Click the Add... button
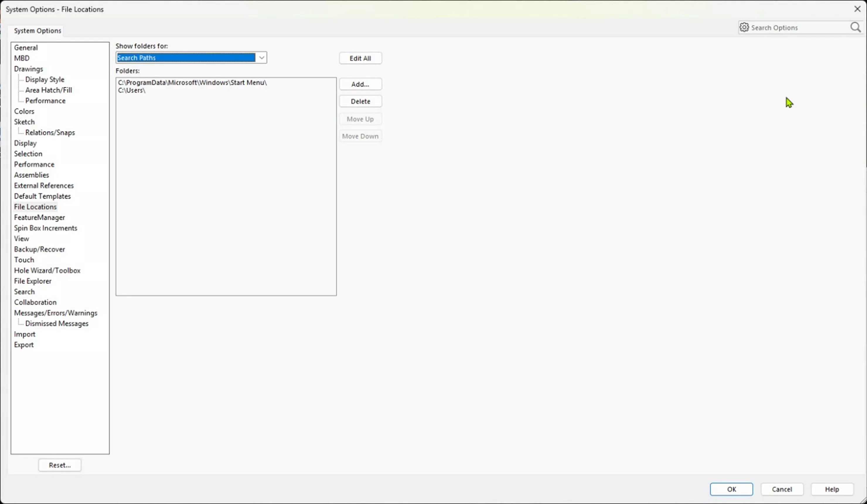Image resolution: width=867 pixels, height=504 pixels. pyautogui.click(x=360, y=84)
